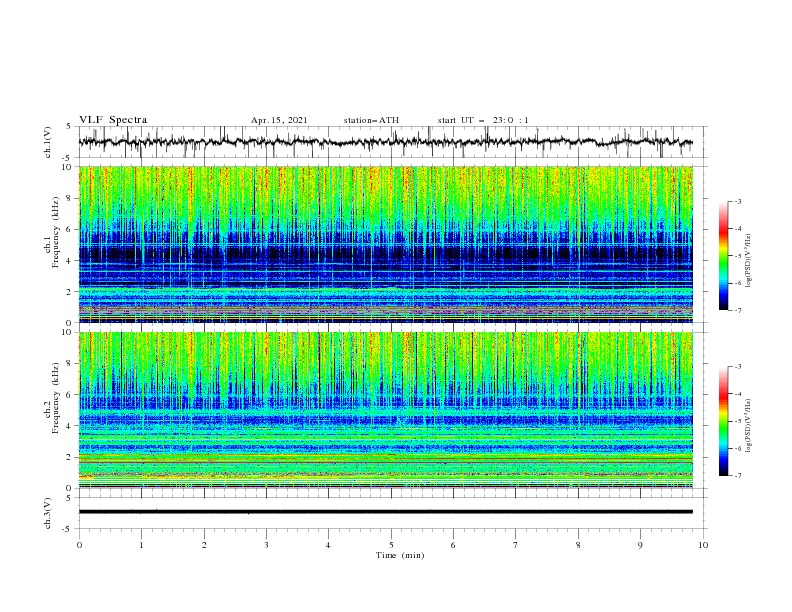The width and height of the screenshot is (792, 612).
Task: Click the 'station=ATH' label
Action: coord(371,120)
